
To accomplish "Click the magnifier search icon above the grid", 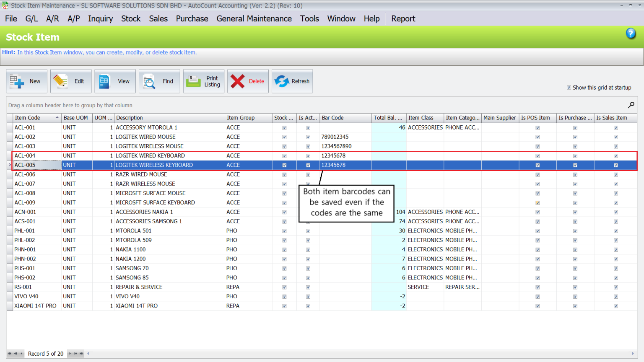I will [631, 105].
